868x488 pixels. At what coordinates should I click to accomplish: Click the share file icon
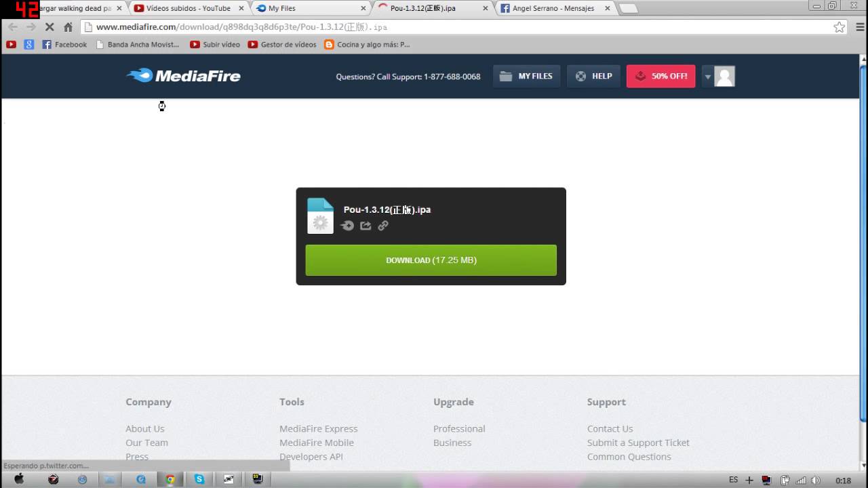366,226
